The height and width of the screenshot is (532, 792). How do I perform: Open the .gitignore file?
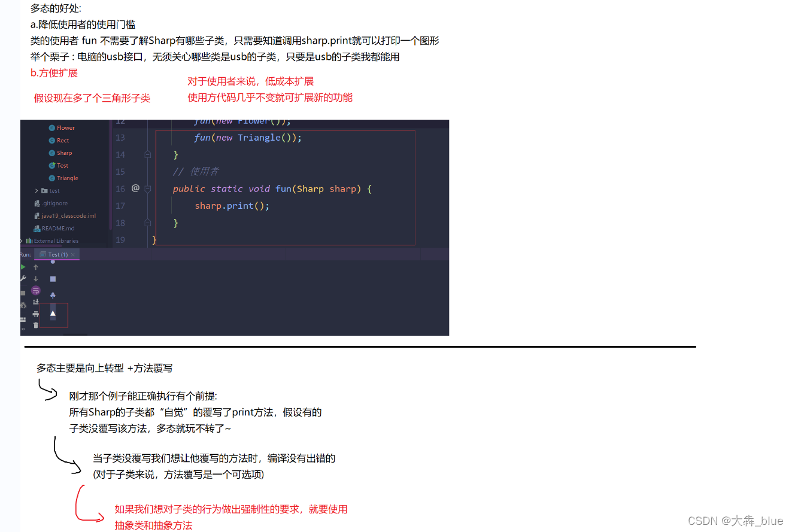click(54, 203)
